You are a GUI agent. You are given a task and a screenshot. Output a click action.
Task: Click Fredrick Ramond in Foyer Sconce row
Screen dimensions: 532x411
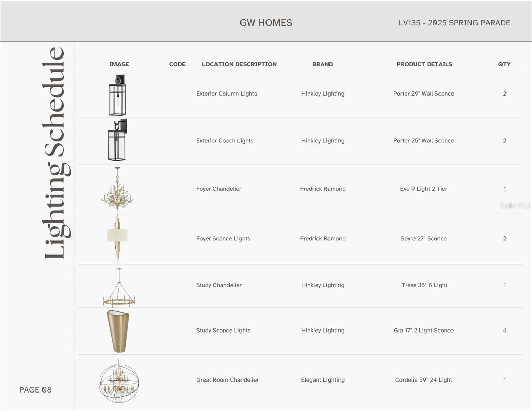(323, 238)
